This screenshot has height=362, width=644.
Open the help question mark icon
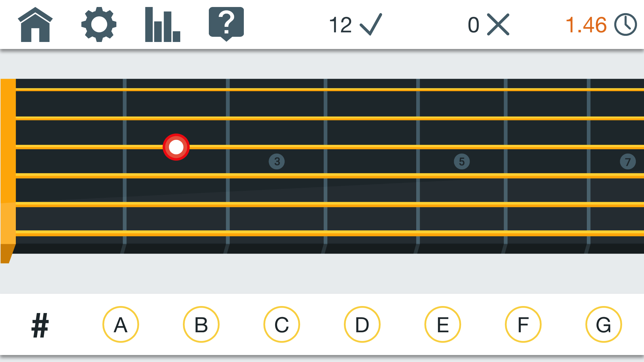click(226, 24)
